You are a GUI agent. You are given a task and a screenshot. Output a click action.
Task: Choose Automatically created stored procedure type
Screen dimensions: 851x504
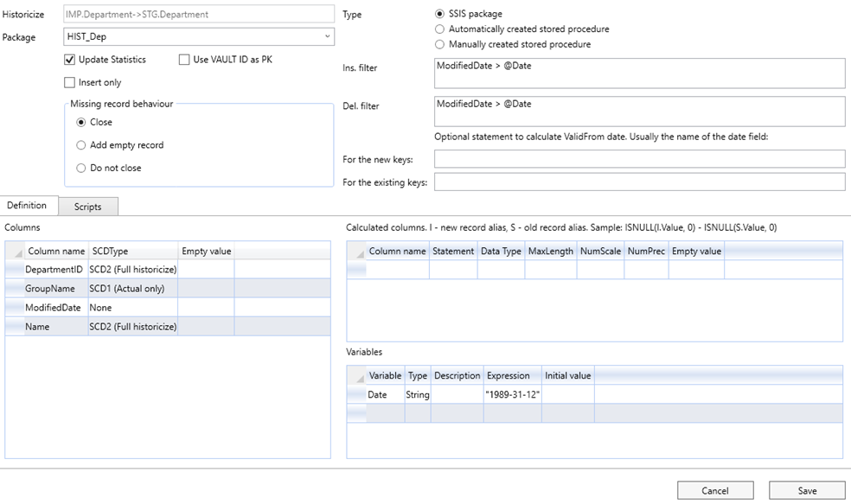439,29
